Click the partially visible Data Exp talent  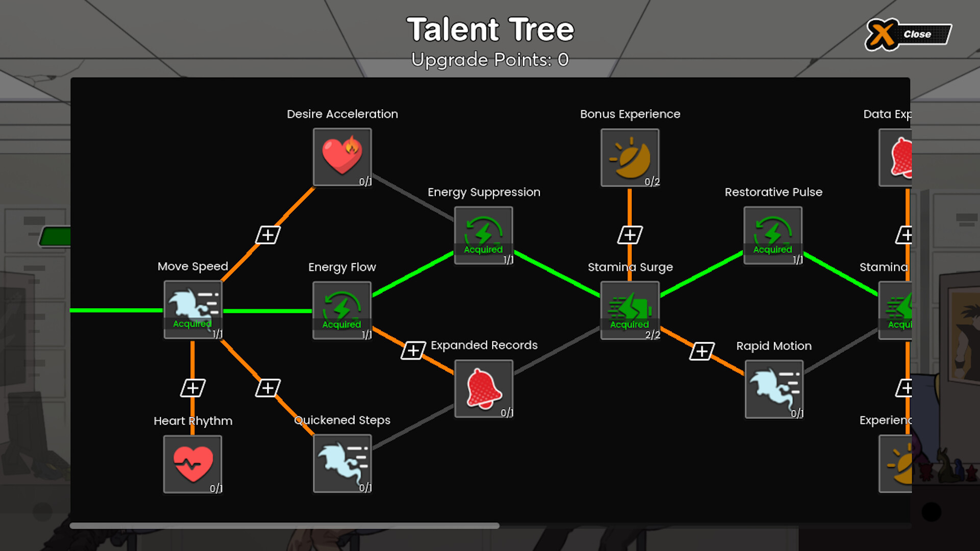click(895, 158)
